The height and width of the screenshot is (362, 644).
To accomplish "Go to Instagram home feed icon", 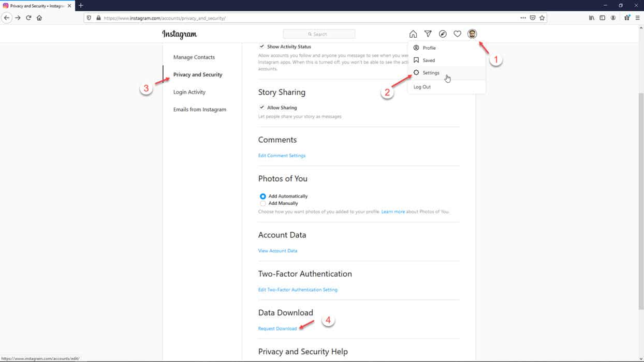I will point(413,34).
